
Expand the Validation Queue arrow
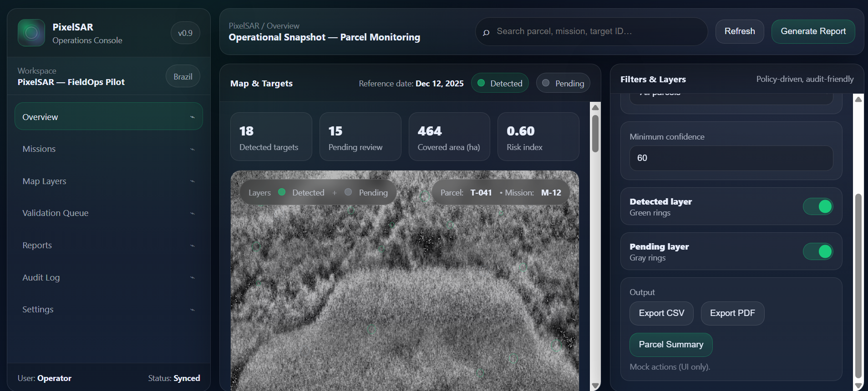(x=193, y=213)
